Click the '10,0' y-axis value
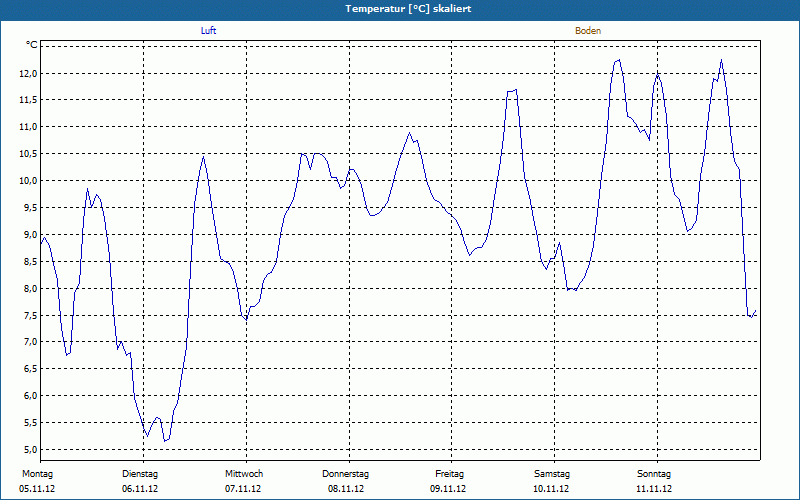800x500 pixels. [29, 181]
